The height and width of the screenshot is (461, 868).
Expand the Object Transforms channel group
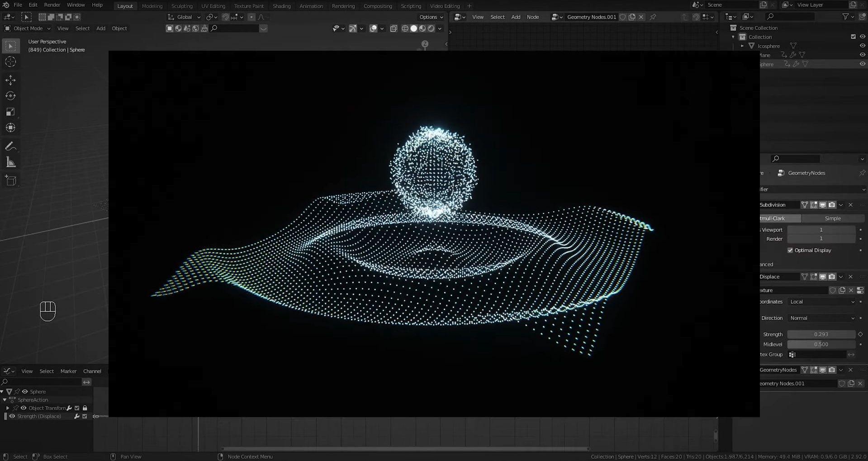[x=8, y=408]
